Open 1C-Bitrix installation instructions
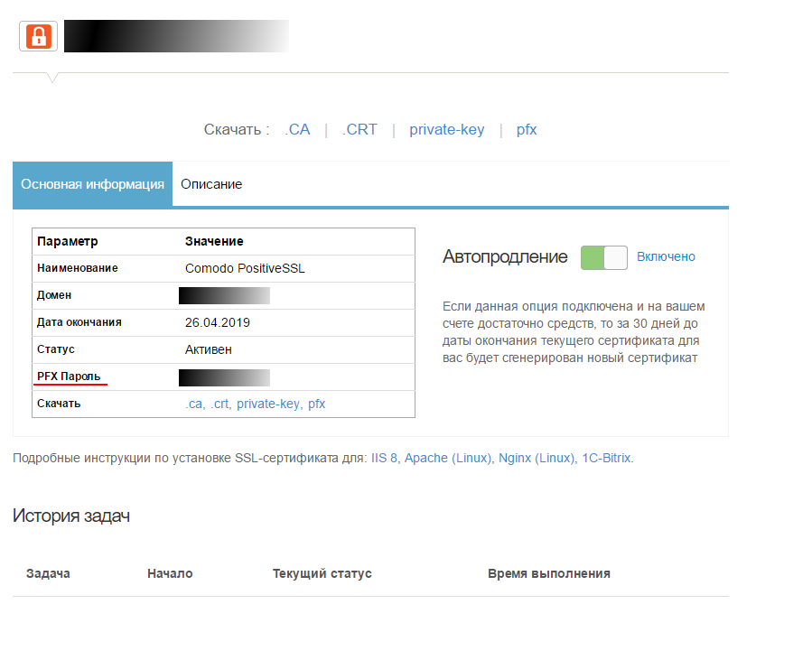This screenshot has height=660, width=812. pos(605,458)
